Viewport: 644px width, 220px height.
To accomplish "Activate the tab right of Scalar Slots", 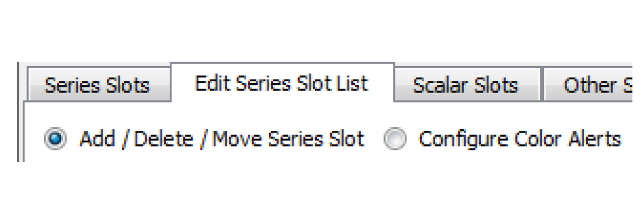I will click(x=588, y=85).
